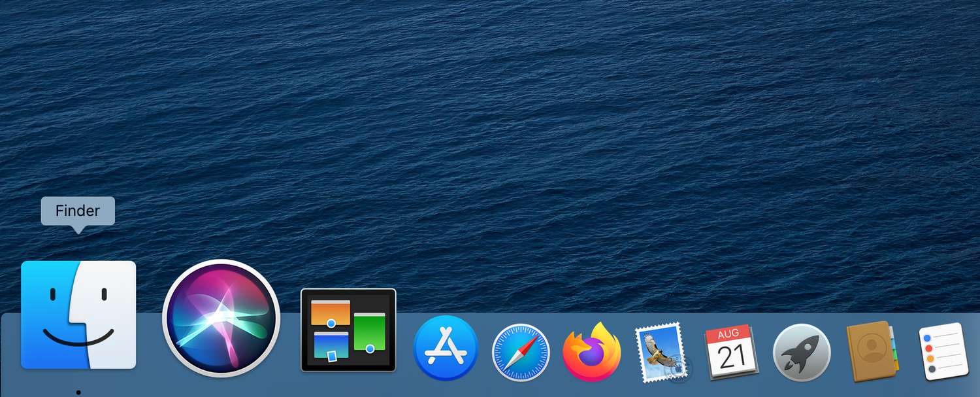Click the orange window in Mission Control icon
This screenshot has width=980, height=397.
click(x=330, y=311)
